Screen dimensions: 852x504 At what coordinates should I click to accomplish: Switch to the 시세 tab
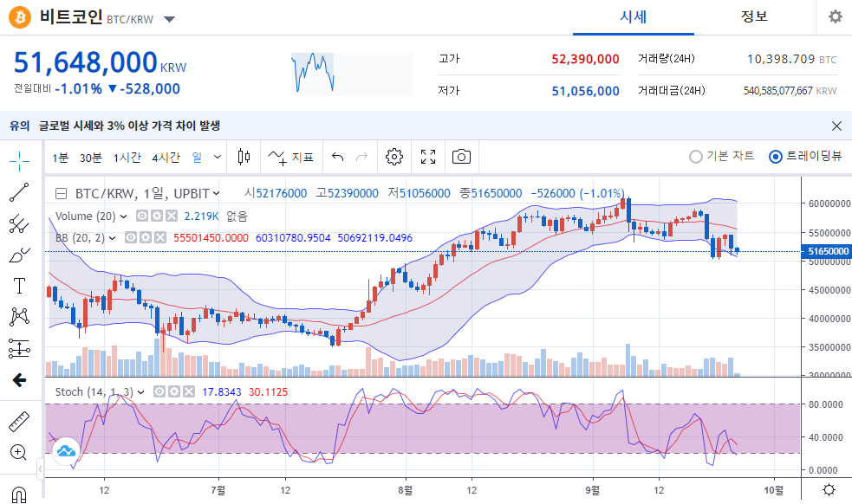tap(633, 16)
